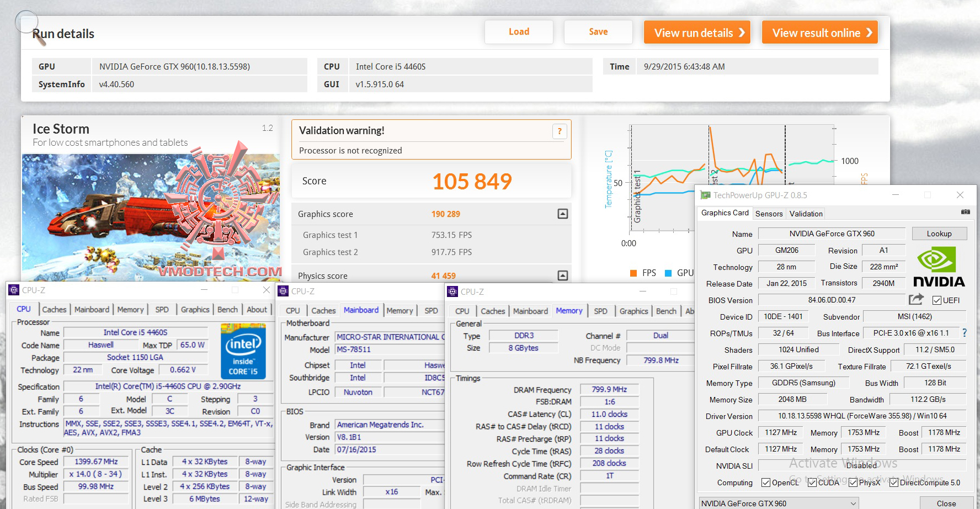This screenshot has width=980, height=509.
Task: Open the Bench tab in the CPU-Z processor window
Action: pos(227,310)
